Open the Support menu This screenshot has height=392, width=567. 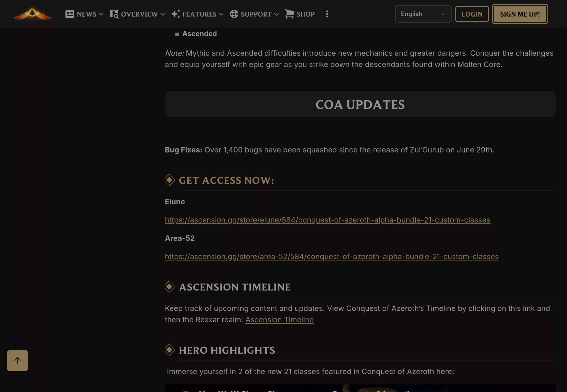(x=254, y=14)
